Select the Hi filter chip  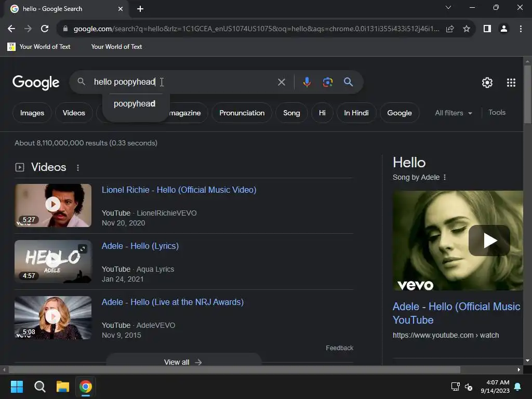pos(322,113)
